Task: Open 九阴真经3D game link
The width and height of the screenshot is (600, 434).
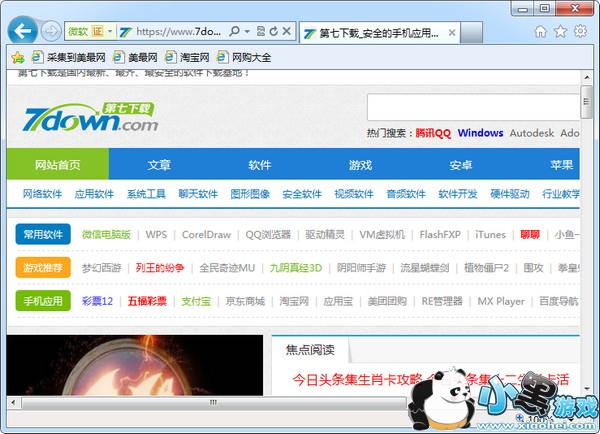Action: [296, 268]
